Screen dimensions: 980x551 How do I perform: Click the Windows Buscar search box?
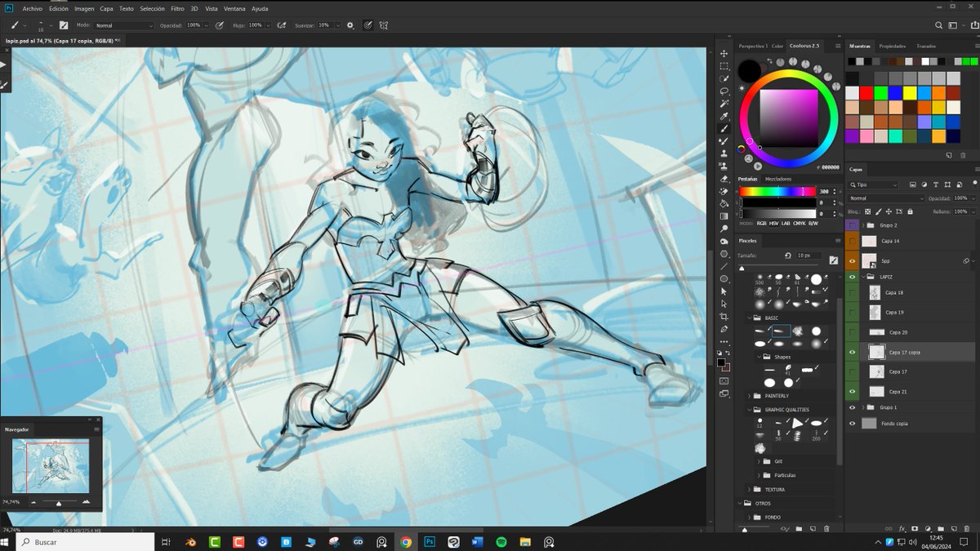84,541
